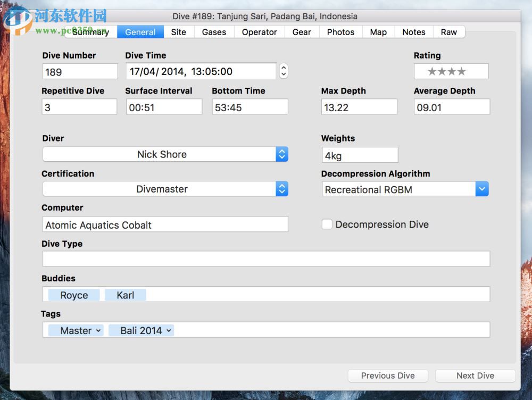Expand the Bali 2014 tag chevron
This screenshot has height=400, width=532.
(170, 330)
